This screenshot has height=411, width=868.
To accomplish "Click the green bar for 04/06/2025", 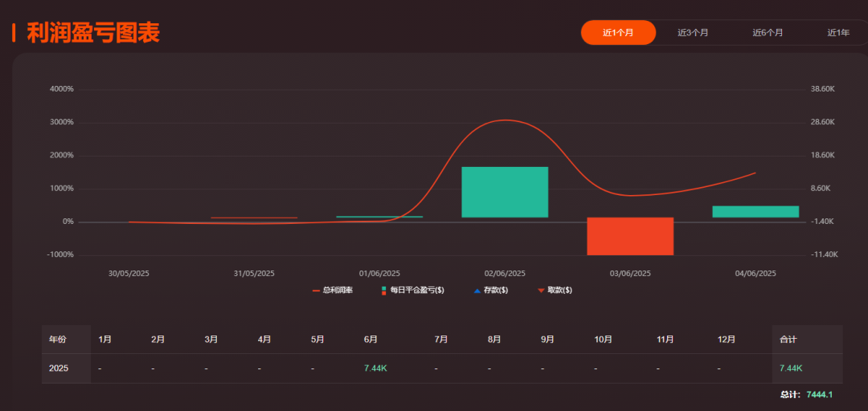I will 755,212.
